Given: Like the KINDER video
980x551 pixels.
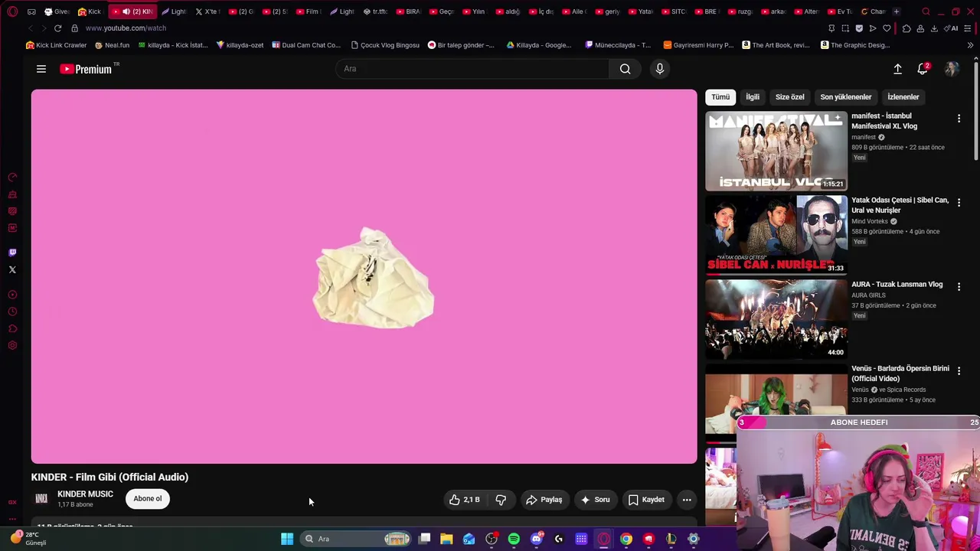Looking at the screenshot, I should click(x=465, y=500).
